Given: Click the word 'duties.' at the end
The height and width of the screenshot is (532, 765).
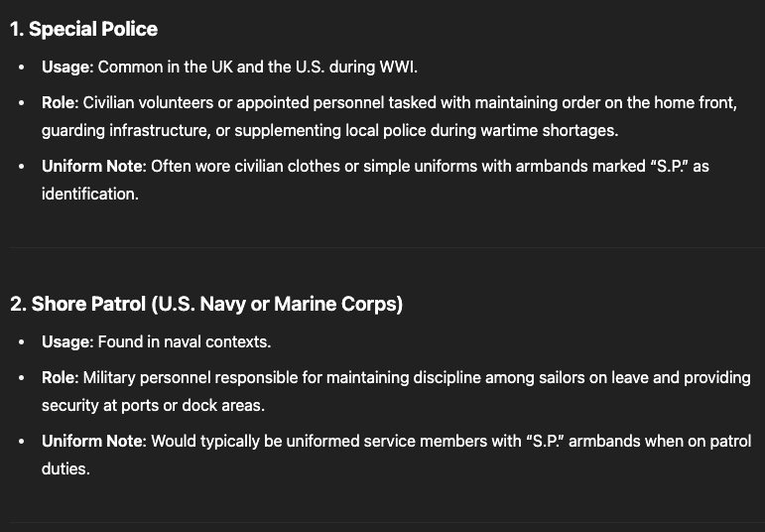Looking at the screenshot, I should [x=65, y=468].
